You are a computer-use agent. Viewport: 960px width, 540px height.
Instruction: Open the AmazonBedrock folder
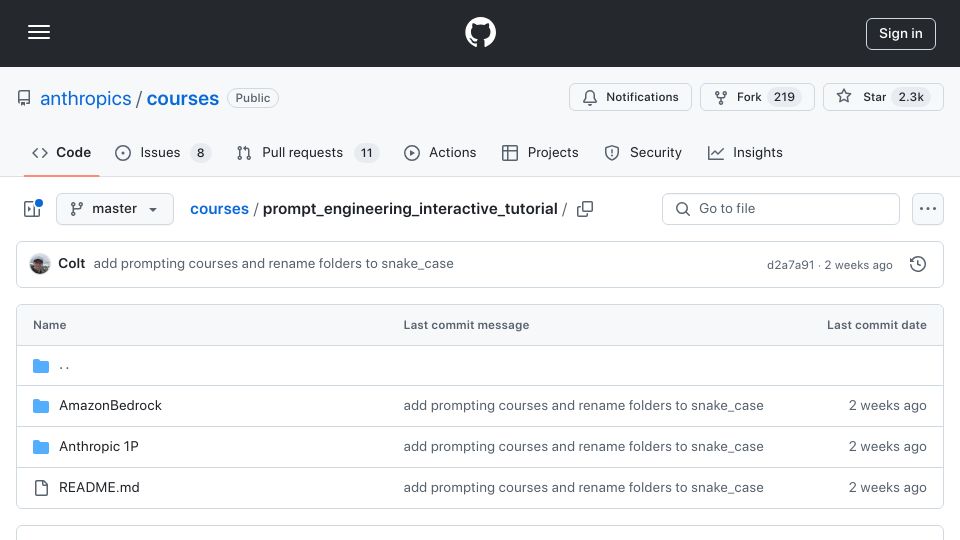tap(110, 405)
